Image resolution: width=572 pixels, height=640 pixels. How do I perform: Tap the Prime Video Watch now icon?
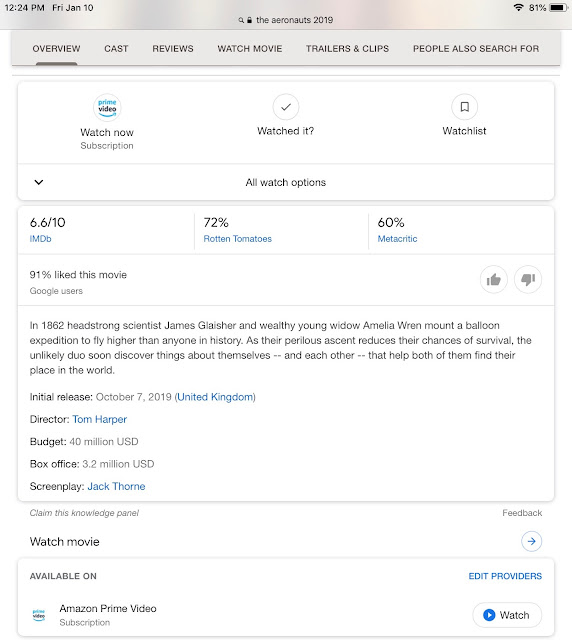[107, 107]
